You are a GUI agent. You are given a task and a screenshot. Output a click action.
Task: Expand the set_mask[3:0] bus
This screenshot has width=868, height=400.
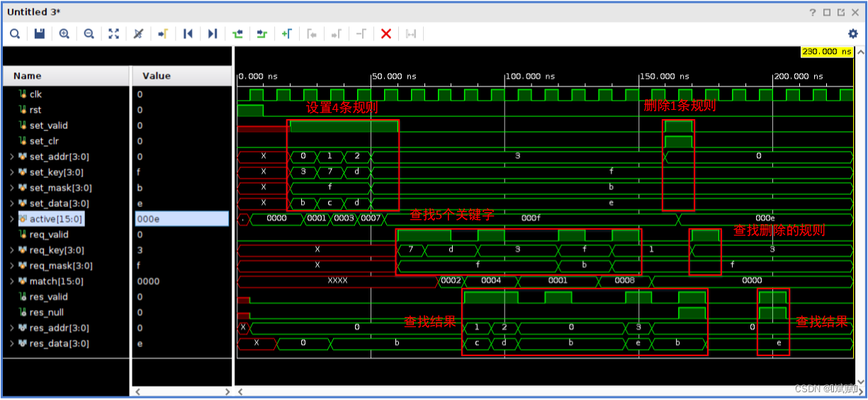click(11, 188)
